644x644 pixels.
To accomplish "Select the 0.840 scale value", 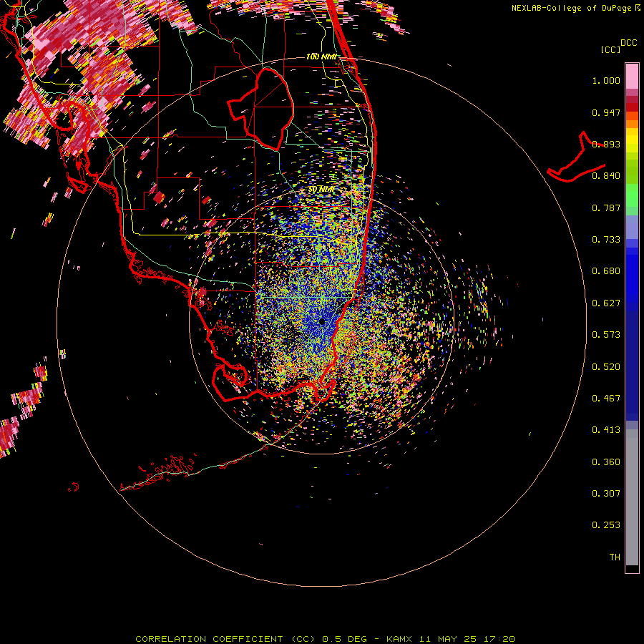I will (606, 176).
